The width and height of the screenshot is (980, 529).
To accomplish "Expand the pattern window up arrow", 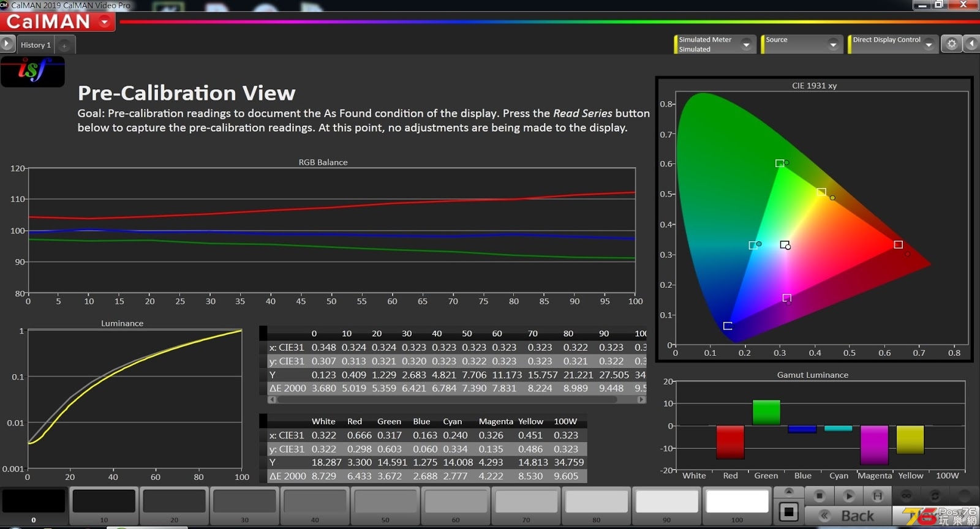I will (789, 492).
